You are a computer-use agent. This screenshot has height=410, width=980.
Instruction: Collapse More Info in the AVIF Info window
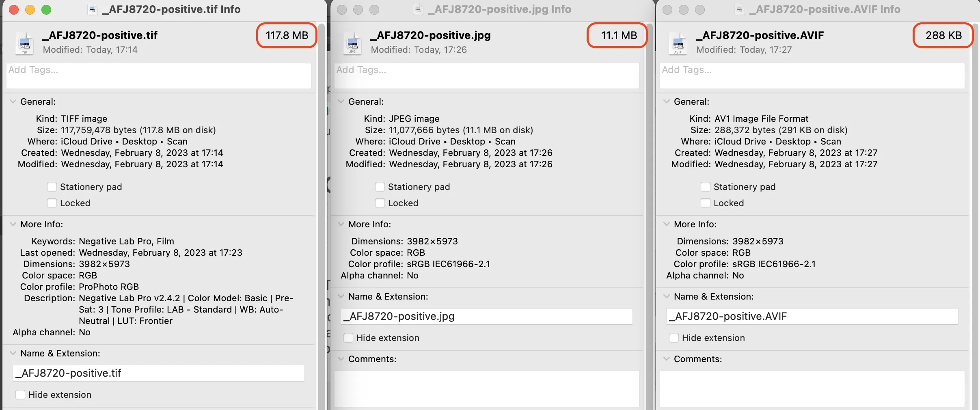pyautogui.click(x=667, y=224)
